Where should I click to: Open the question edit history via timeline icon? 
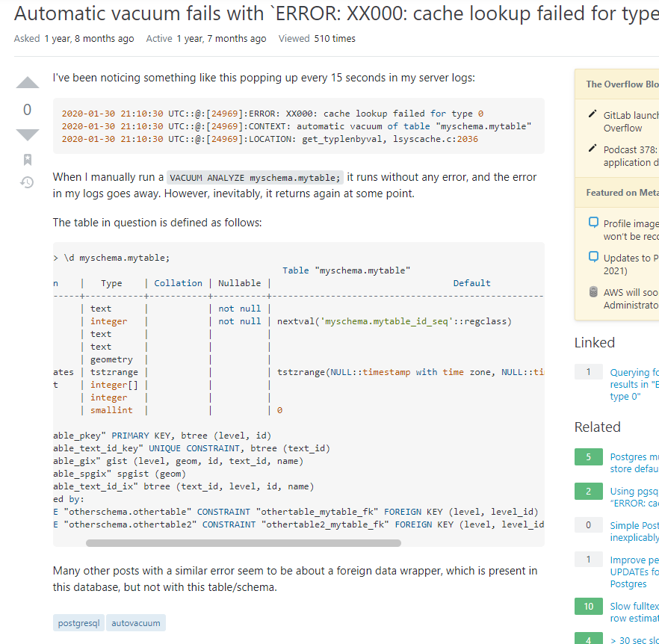click(25, 182)
